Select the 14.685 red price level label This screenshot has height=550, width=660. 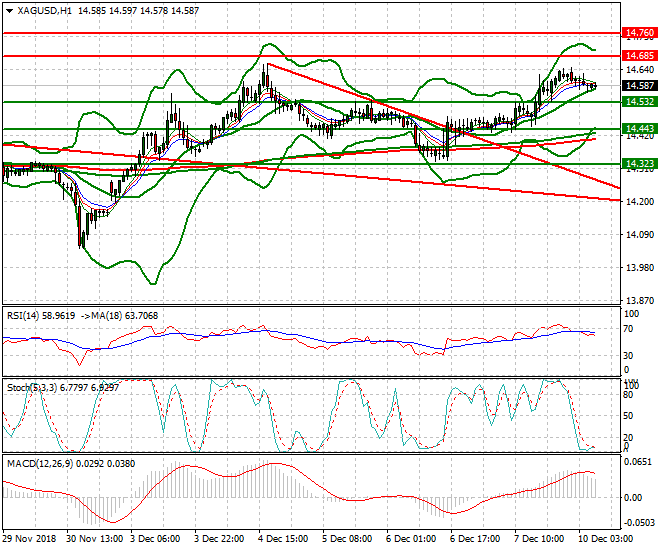(x=639, y=56)
